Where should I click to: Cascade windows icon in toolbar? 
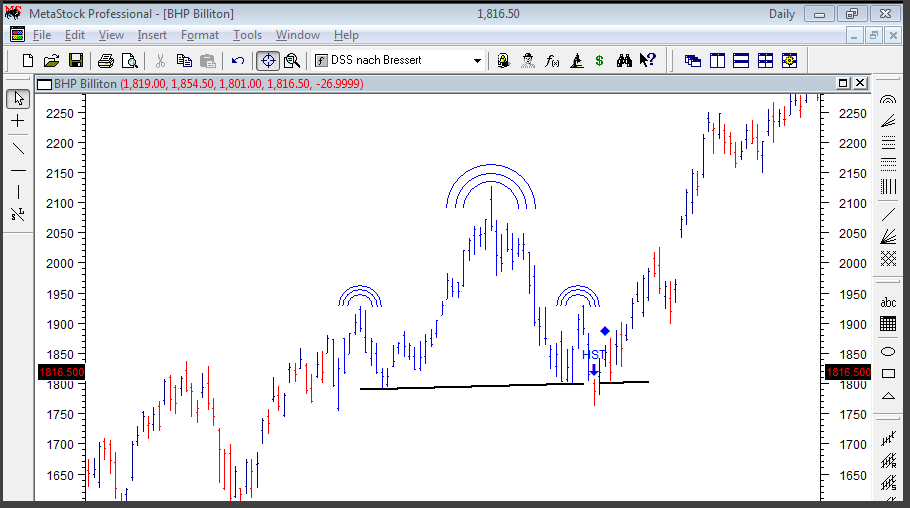pyautogui.click(x=693, y=60)
